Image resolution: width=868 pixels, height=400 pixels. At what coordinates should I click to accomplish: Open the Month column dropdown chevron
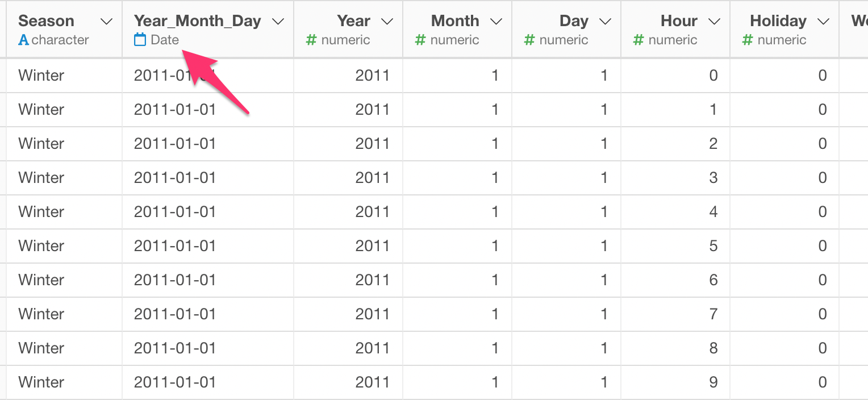[496, 22]
